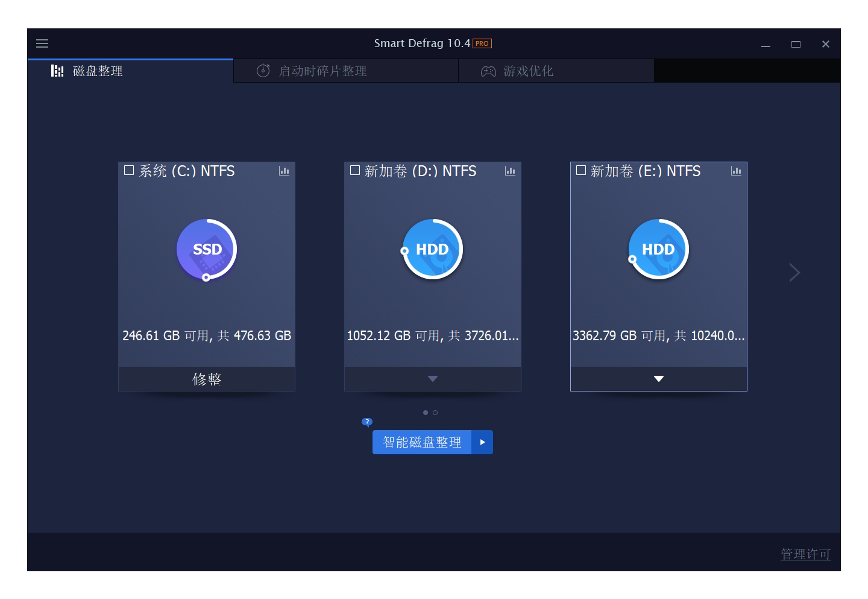The height and width of the screenshot is (599, 868).
Task: Check the 新加卷 (D:) drive checkbox
Action: coord(355,171)
